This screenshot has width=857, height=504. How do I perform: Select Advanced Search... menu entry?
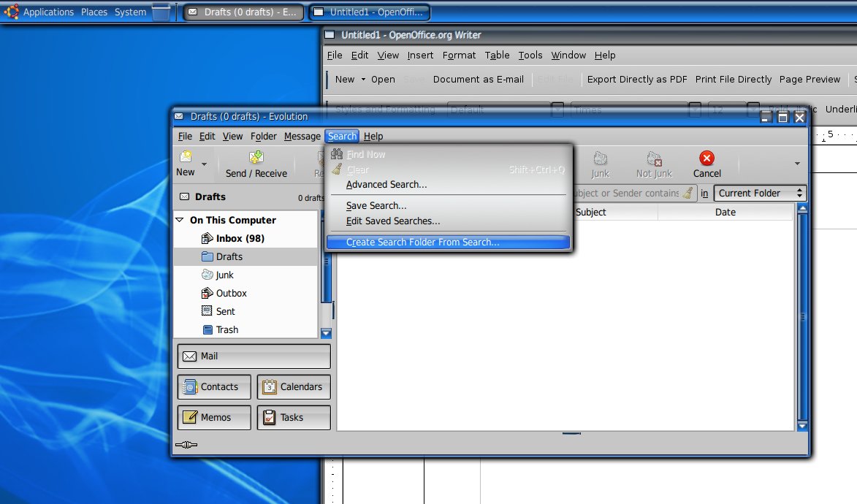447,185
